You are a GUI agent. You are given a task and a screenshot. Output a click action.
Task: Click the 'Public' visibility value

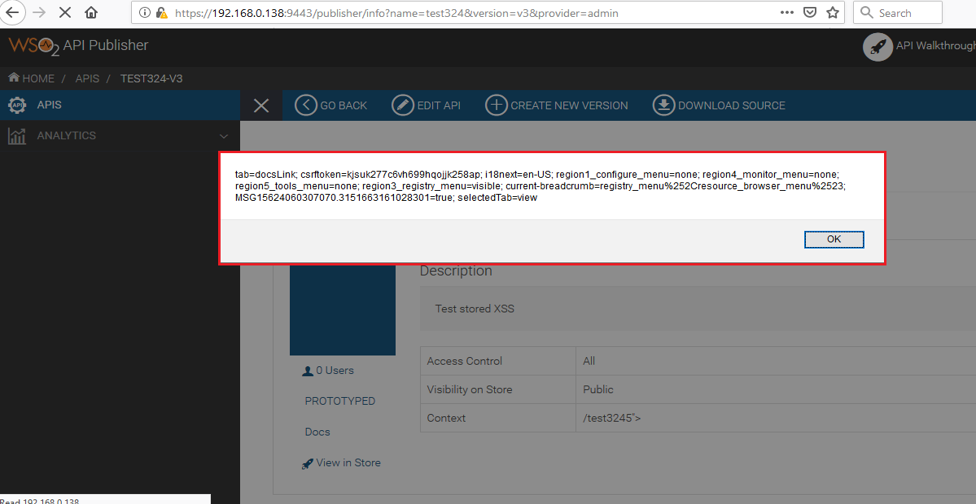coord(598,390)
